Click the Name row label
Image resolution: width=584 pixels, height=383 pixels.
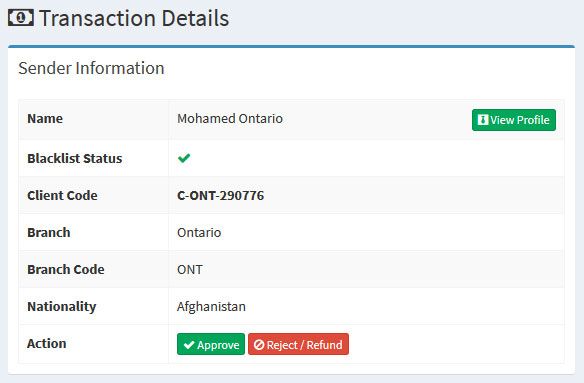coord(45,118)
